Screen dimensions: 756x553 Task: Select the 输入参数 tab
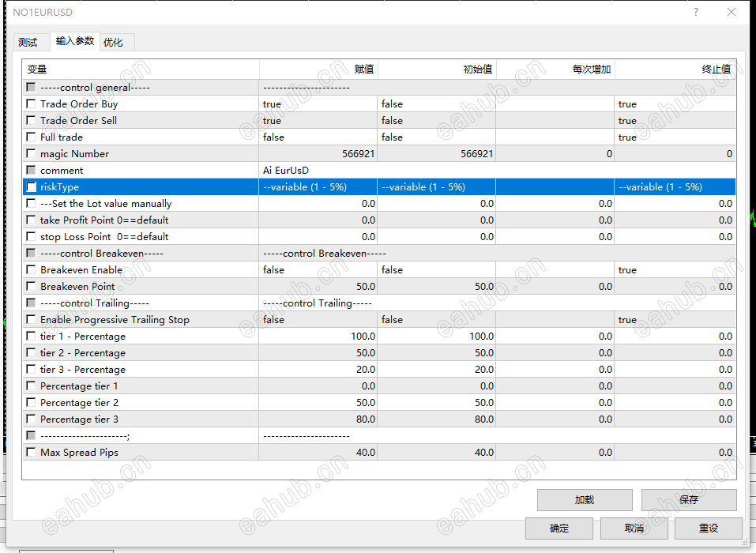click(x=75, y=41)
